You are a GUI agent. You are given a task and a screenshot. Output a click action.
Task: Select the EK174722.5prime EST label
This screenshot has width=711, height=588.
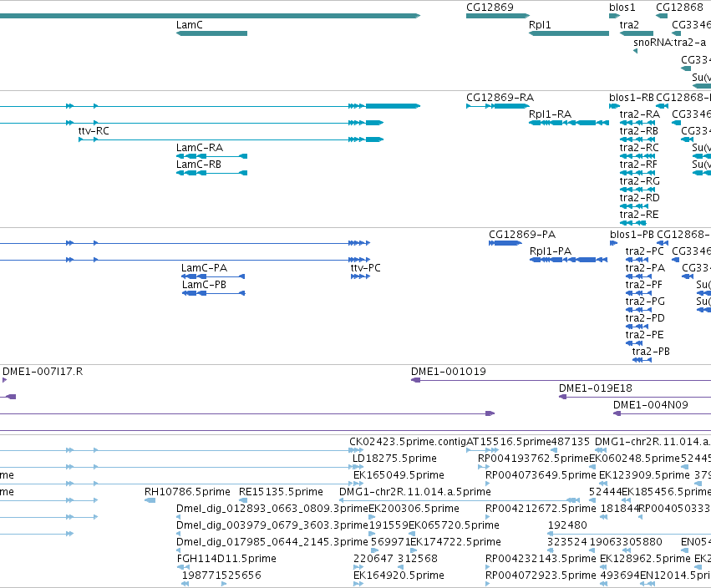click(455, 543)
